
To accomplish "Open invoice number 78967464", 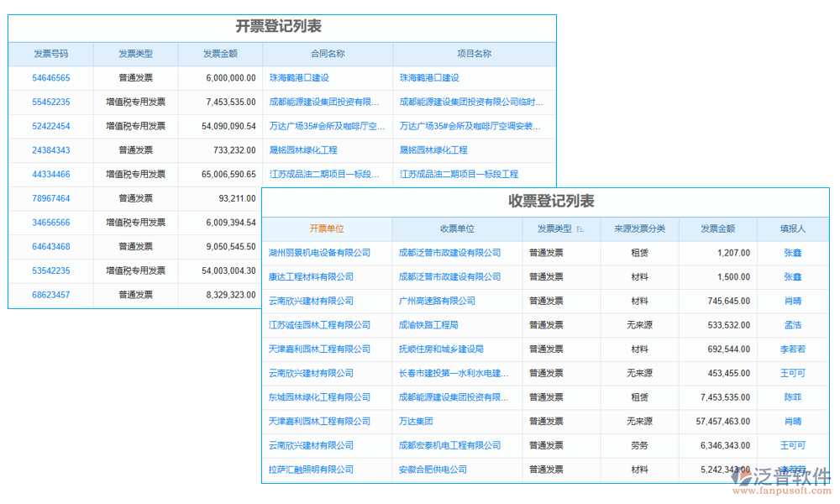I will 51,199.
